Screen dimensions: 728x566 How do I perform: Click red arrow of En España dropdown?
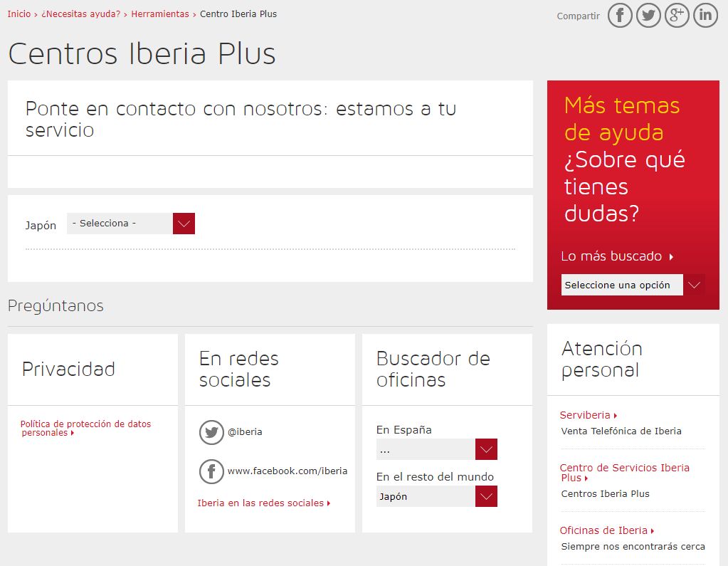pos(486,449)
